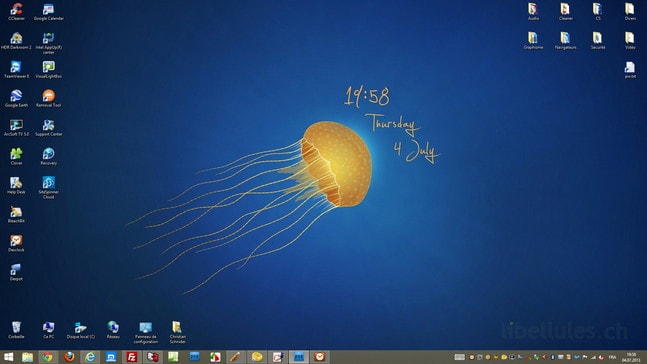647x364 pixels.
Task: Open File Explorer from the taskbar
Action: point(27,357)
